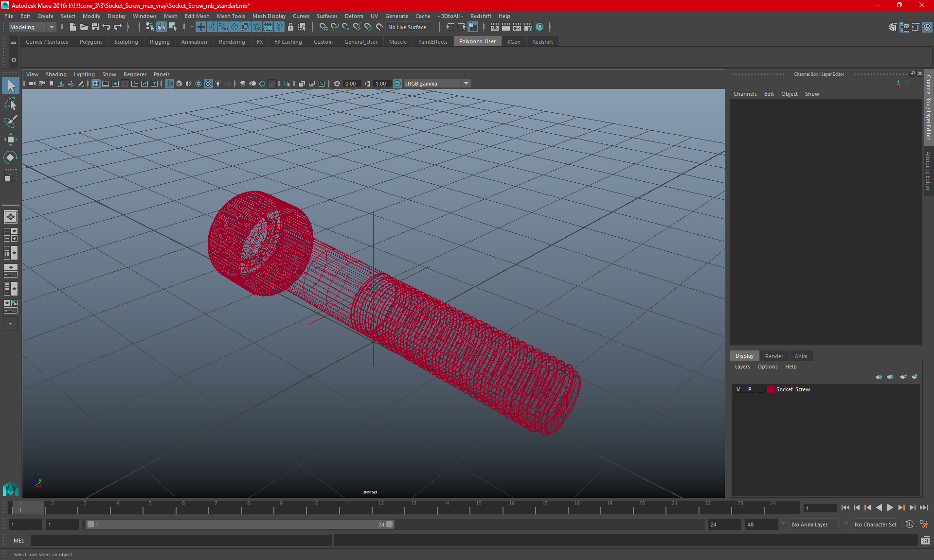Viewport: 934px width, 560px height.
Task: Open the Mesh Tools menu
Action: [x=231, y=16]
